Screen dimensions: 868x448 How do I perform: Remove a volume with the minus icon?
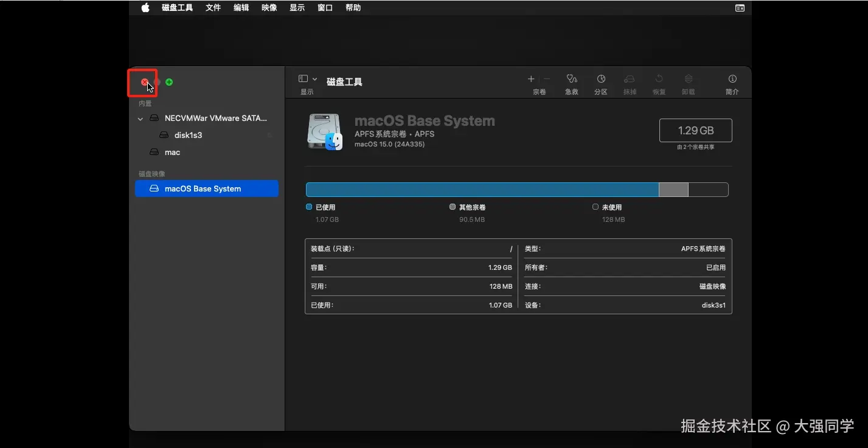click(x=547, y=79)
